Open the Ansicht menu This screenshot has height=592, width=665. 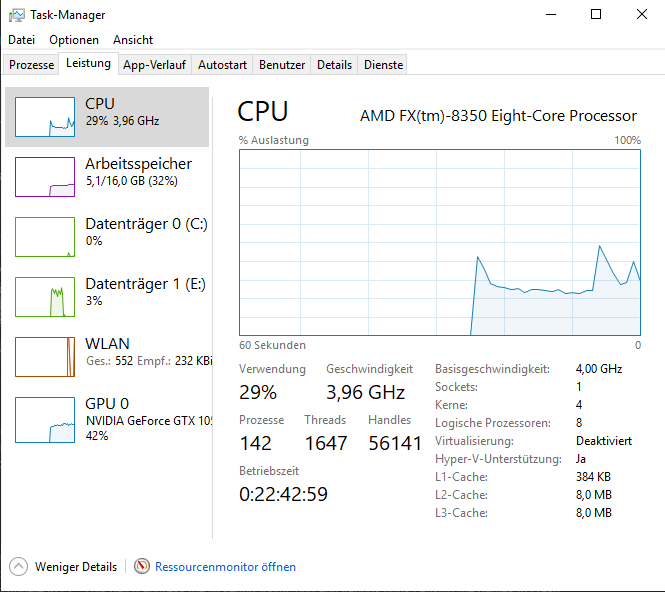point(133,40)
